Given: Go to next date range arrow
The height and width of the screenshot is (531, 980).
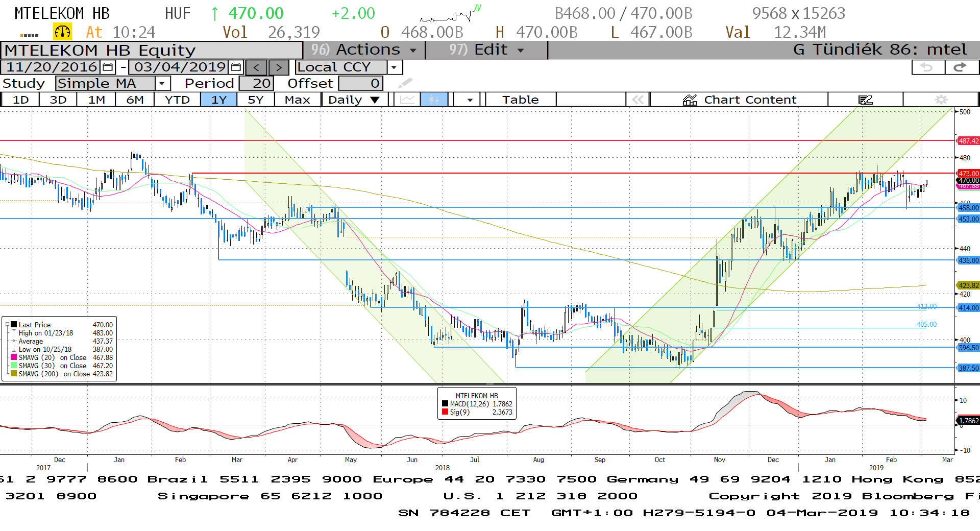Looking at the screenshot, I should click(279, 67).
